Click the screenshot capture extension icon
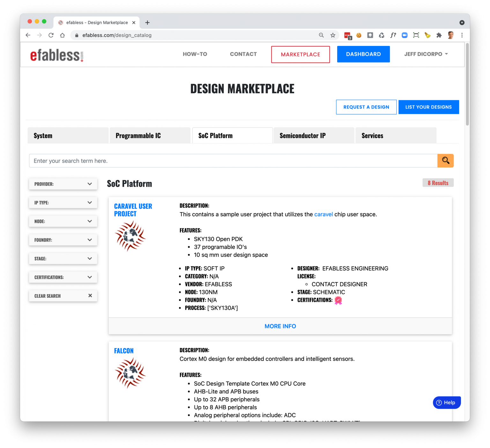This screenshot has width=490, height=448. point(416,35)
